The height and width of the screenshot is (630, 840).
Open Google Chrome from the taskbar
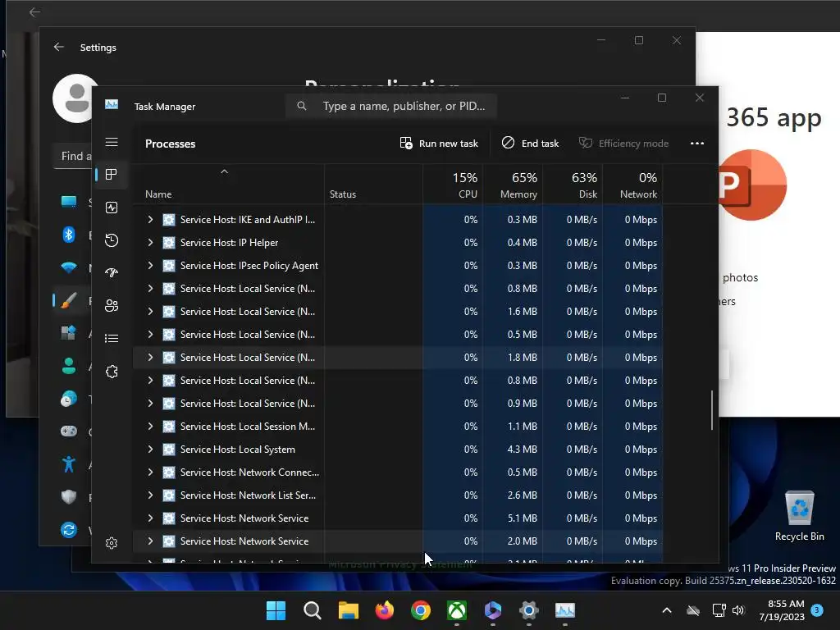[x=421, y=610]
